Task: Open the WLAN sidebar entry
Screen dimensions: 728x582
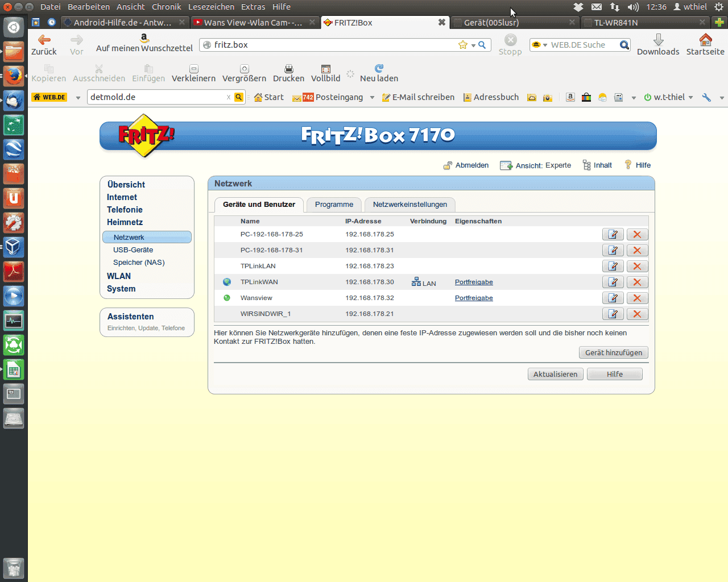Action: pyautogui.click(x=119, y=276)
